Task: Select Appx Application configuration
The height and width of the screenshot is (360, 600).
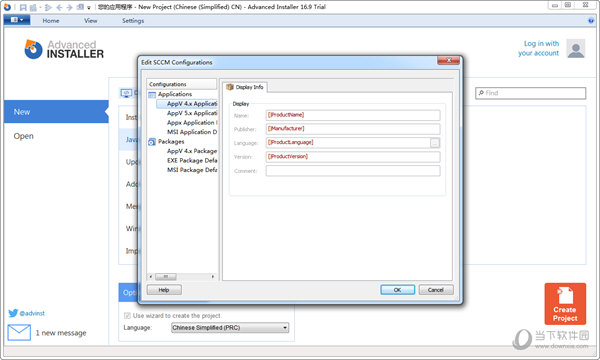Action: tap(191, 122)
